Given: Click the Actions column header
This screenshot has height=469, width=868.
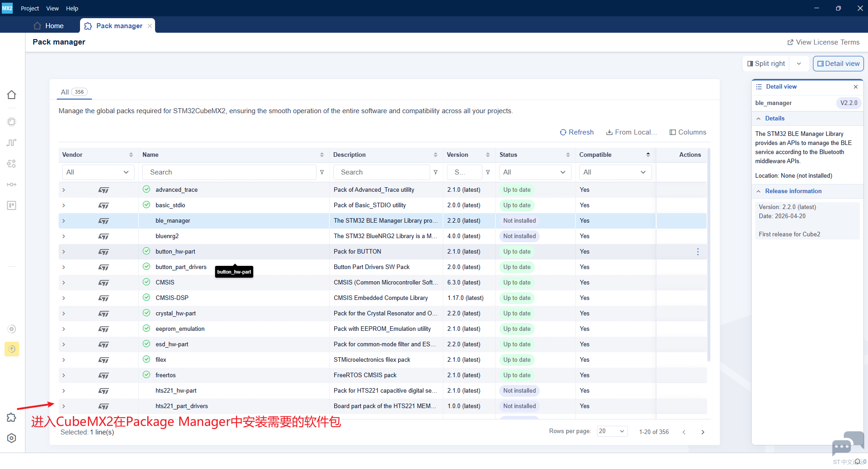Looking at the screenshot, I should pos(690,155).
